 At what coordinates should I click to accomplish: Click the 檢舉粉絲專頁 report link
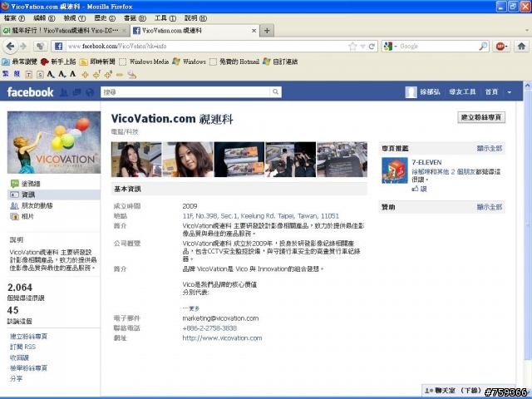coord(28,368)
